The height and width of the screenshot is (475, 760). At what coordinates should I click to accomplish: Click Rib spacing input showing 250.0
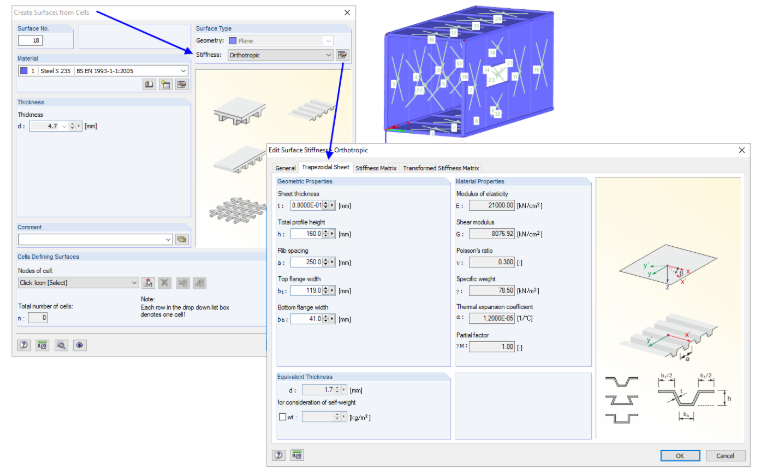click(x=306, y=262)
